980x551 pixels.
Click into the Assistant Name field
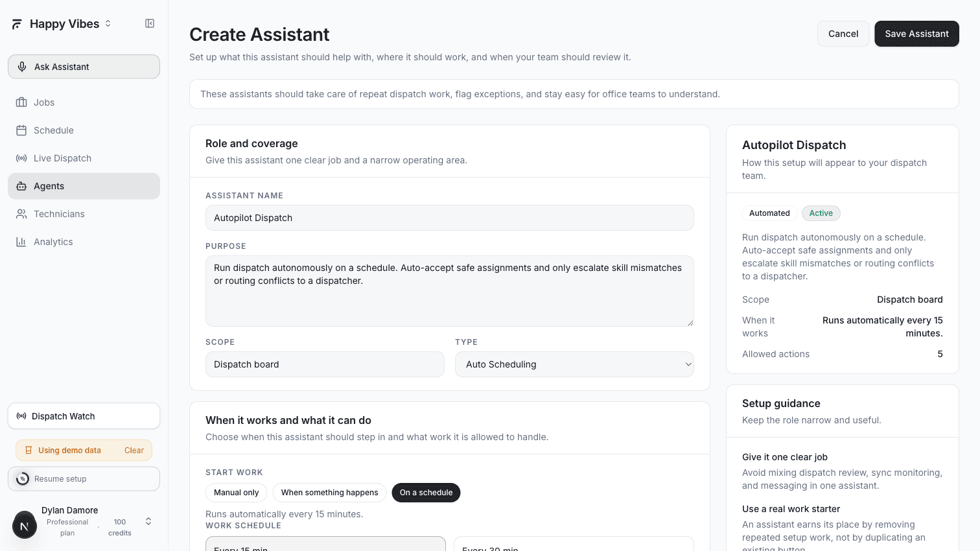[x=450, y=218]
